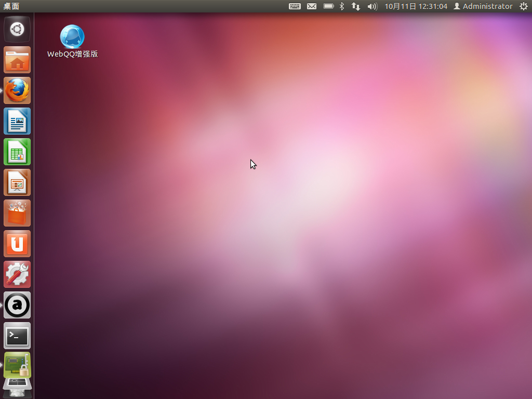Open LibreOffice Impress presentation launcher icon
This screenshot has width=532, height=399.
pyautogui.click(x=17, y=182)
